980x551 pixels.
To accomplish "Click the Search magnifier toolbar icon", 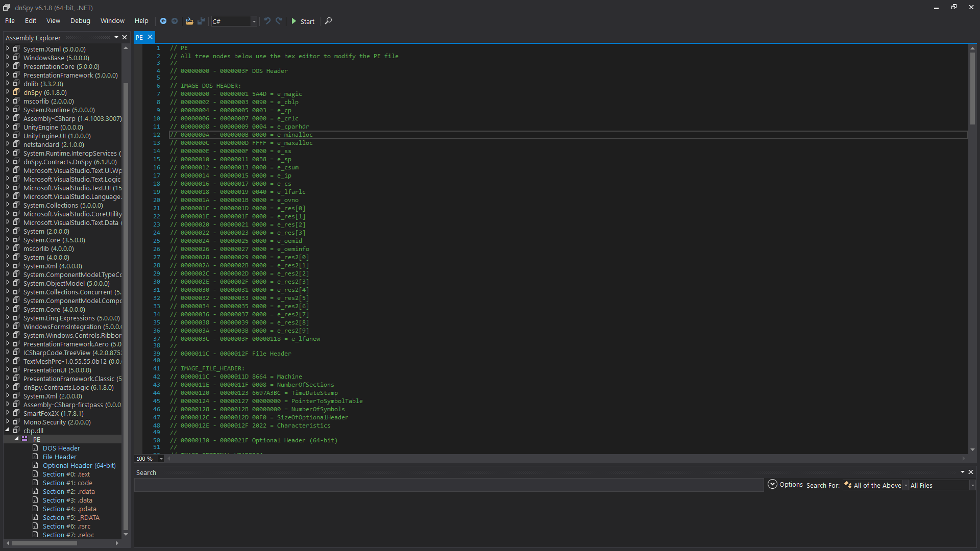I will [328, 21].
